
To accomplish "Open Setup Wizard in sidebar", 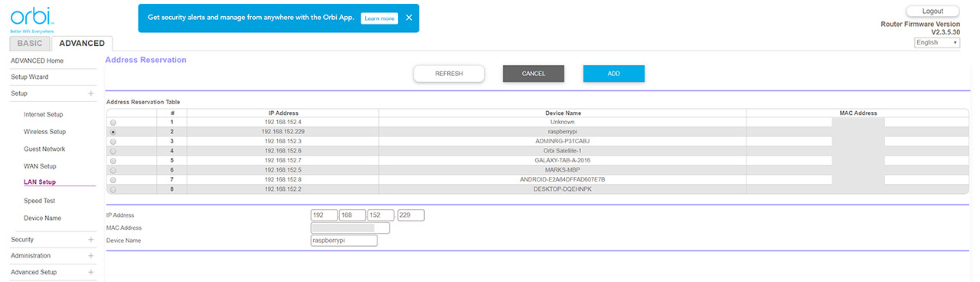I will [30, 77].
